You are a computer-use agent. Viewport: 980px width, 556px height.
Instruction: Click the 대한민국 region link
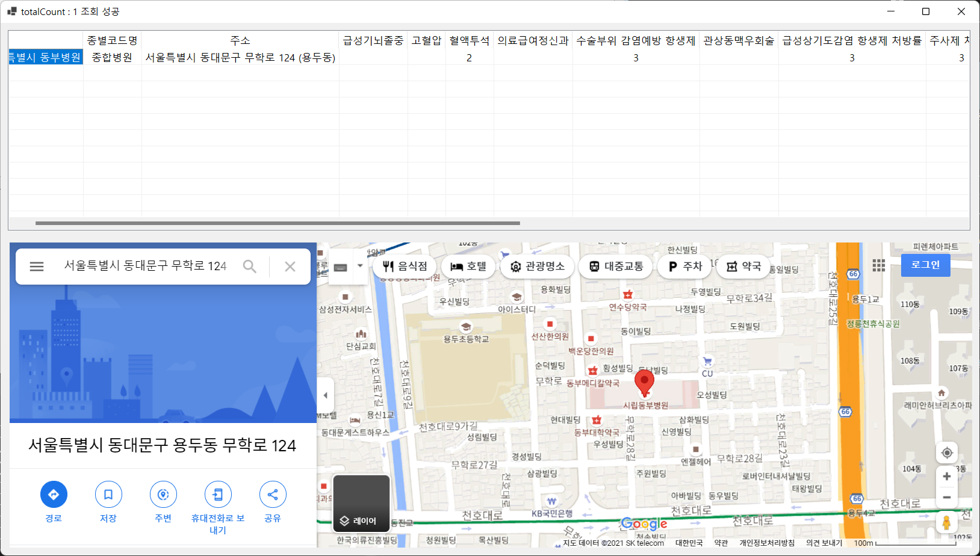[689, 543]
